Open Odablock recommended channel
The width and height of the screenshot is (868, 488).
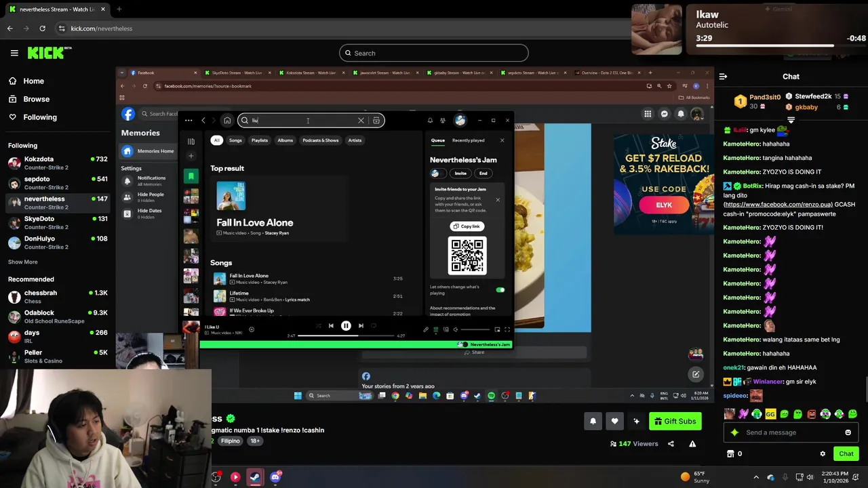[x=58, y=317]
